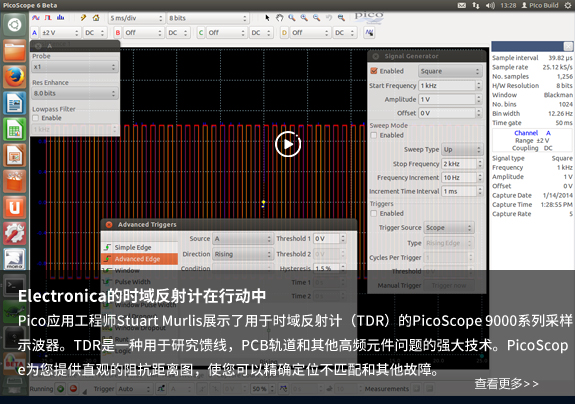This screenshot has height=404, width=575.
Task: Open Square waveform type dropdown
Action: coord(450,71)
